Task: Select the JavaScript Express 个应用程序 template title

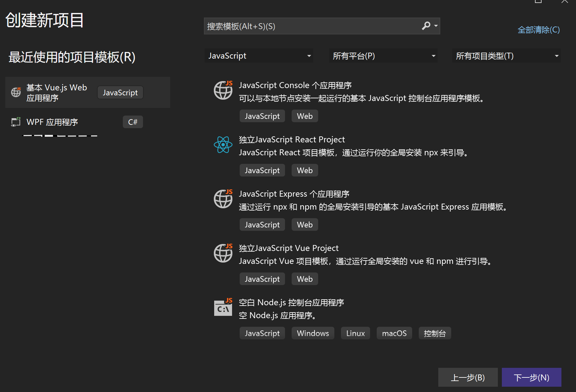Action: pyautogui.click(x=294, y=194)
